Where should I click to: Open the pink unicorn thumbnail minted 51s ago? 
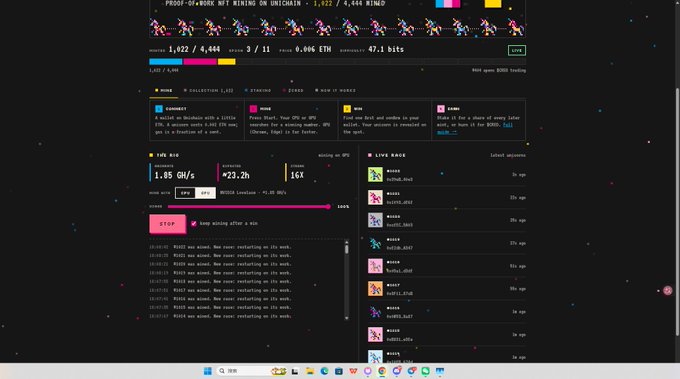coord(375,266)
